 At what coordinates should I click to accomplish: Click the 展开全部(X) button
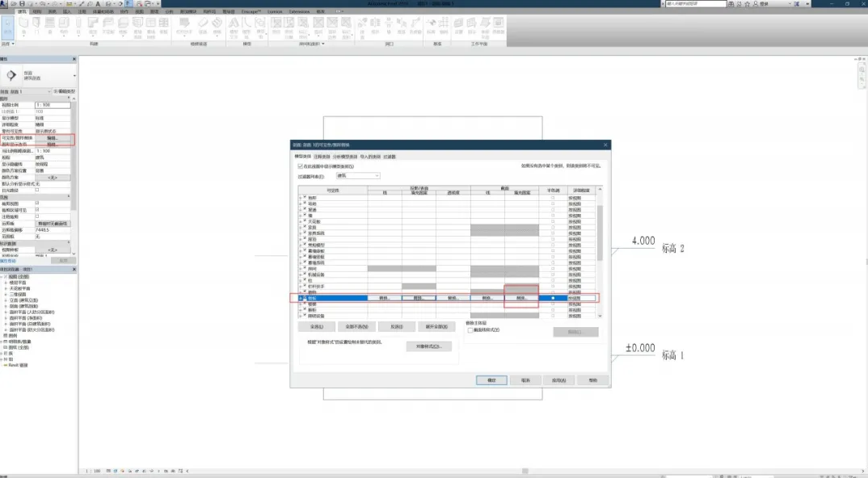[436, 327]
